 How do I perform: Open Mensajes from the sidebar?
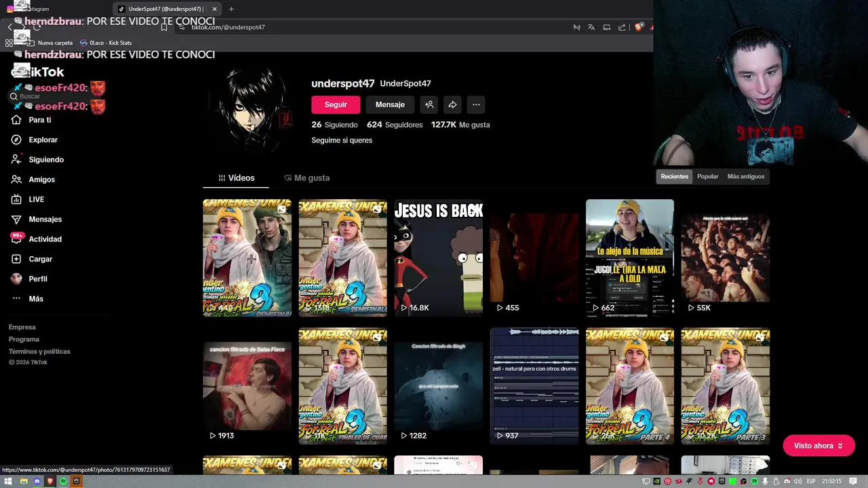coord(36,219)
